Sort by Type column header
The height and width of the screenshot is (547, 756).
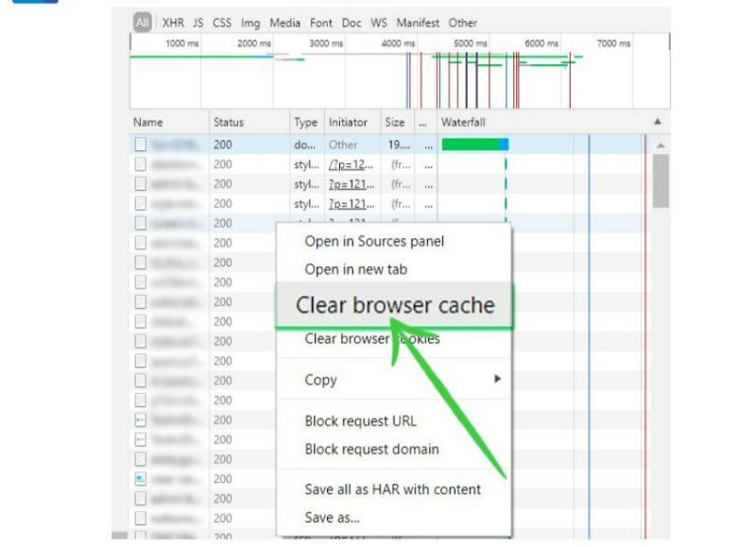[306, 122]
